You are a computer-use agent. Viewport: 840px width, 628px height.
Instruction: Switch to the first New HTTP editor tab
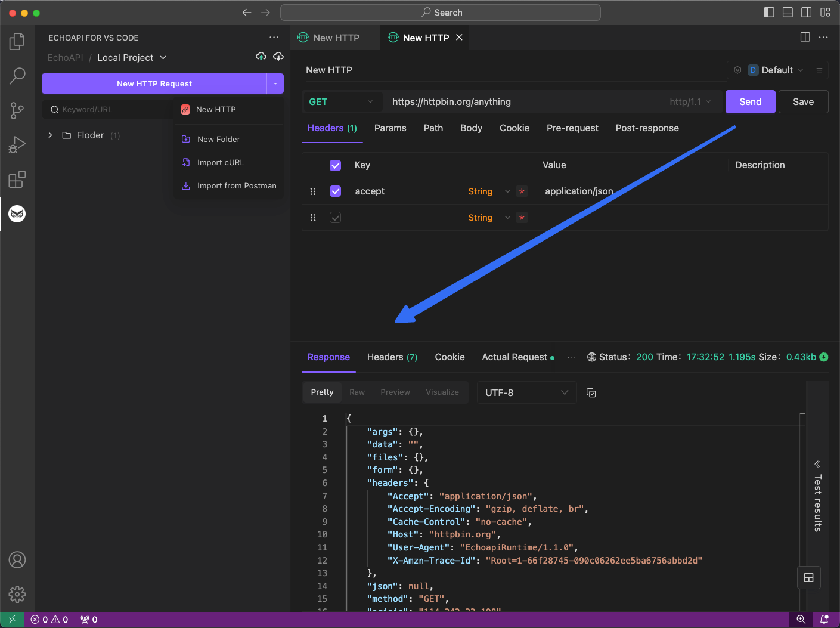click(335, 38)
